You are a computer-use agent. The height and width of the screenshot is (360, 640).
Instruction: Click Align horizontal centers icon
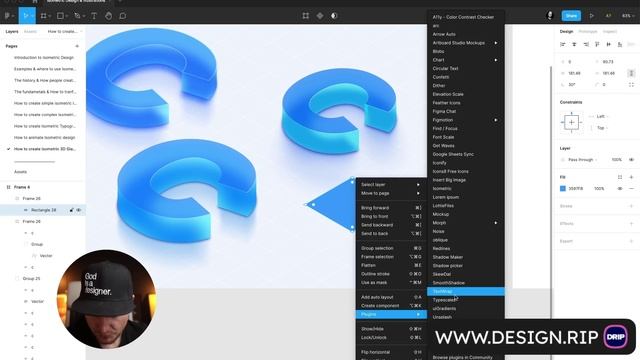click(574, 44)
